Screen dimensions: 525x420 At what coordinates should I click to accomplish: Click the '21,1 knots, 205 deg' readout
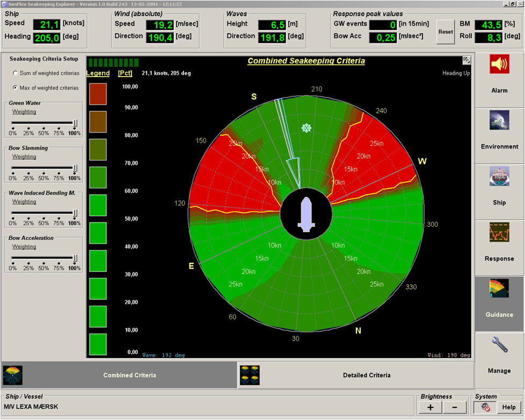pos(166,73)
